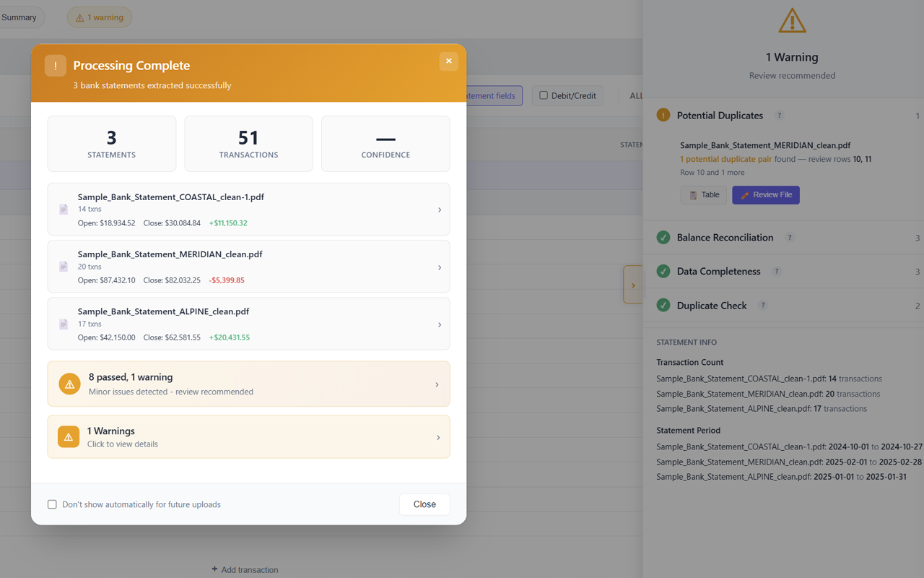Click the MERIDIAN statement file icon
Viewport: 924px width, 578px height.
pos(64,267)
